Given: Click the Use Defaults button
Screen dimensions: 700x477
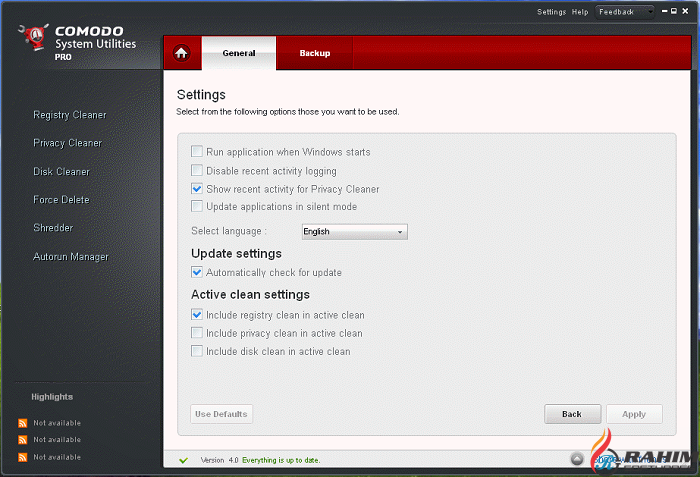Looking at the screenshot, I should [221, 414].
